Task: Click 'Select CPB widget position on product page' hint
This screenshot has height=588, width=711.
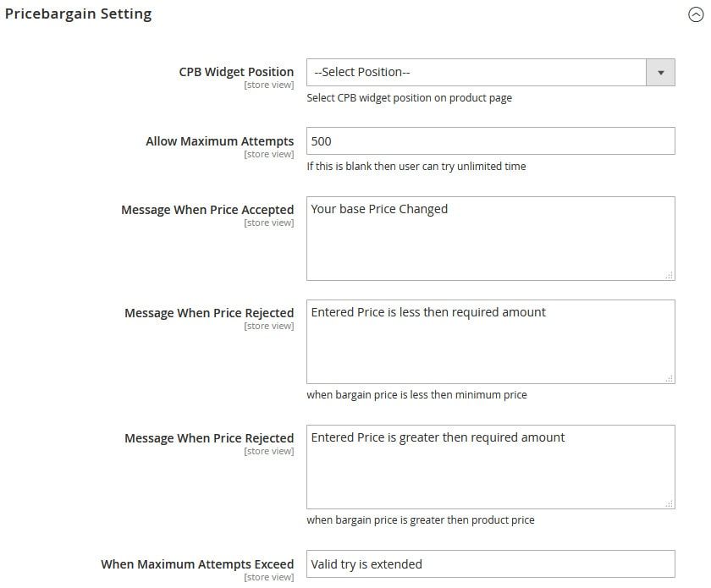Action: [409, 98]
